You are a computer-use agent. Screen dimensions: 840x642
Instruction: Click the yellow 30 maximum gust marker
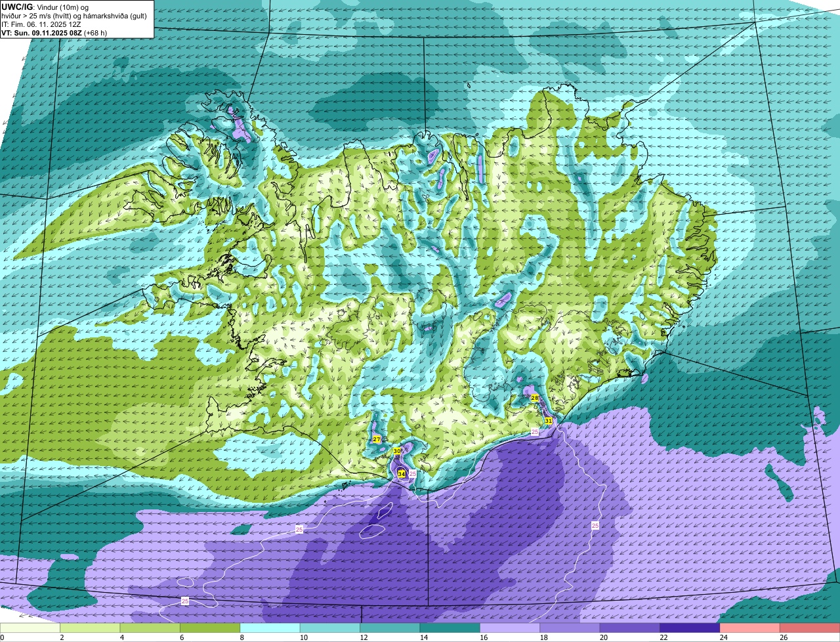click(397, 451)
